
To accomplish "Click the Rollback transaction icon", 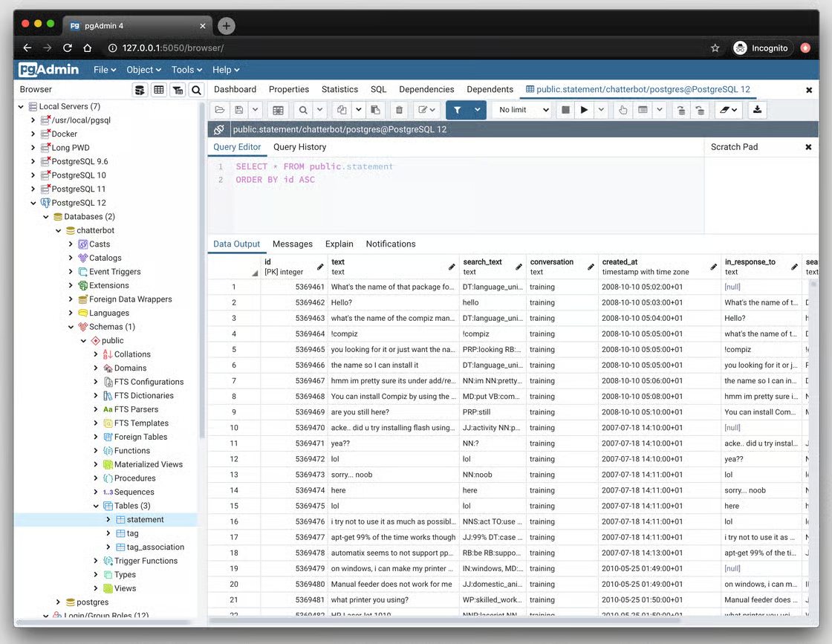I will pyautogui.click(x=701, y=110).
